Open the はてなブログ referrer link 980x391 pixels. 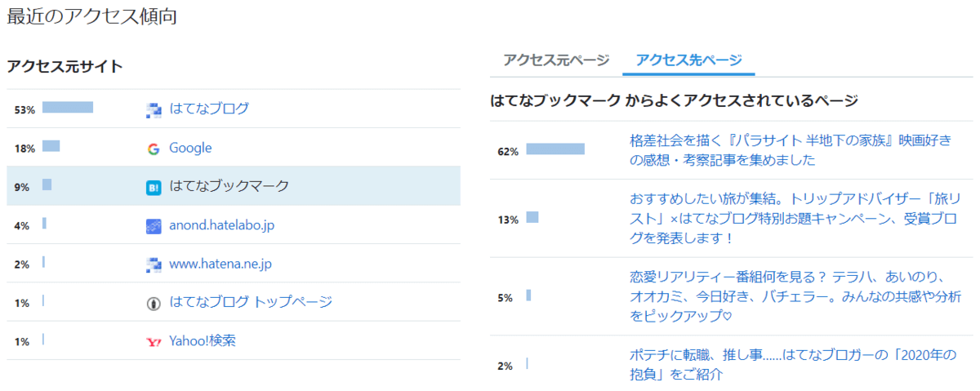(209, 109)
